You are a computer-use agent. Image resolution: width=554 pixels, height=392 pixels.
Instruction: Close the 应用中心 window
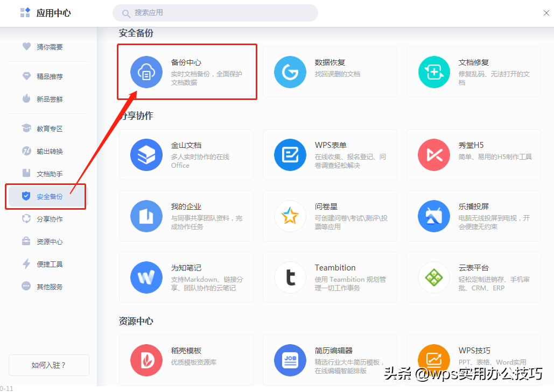tap(546, 13)
